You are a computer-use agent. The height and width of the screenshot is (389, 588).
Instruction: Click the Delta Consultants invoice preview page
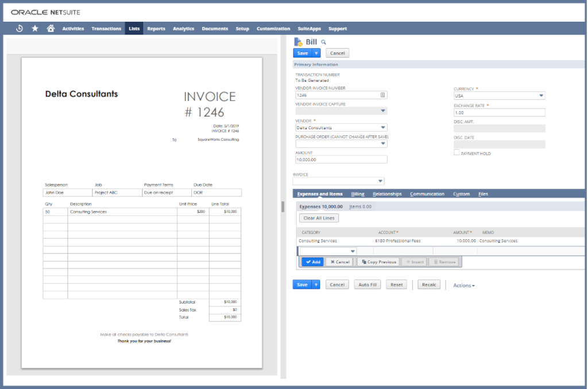(142, 213)
